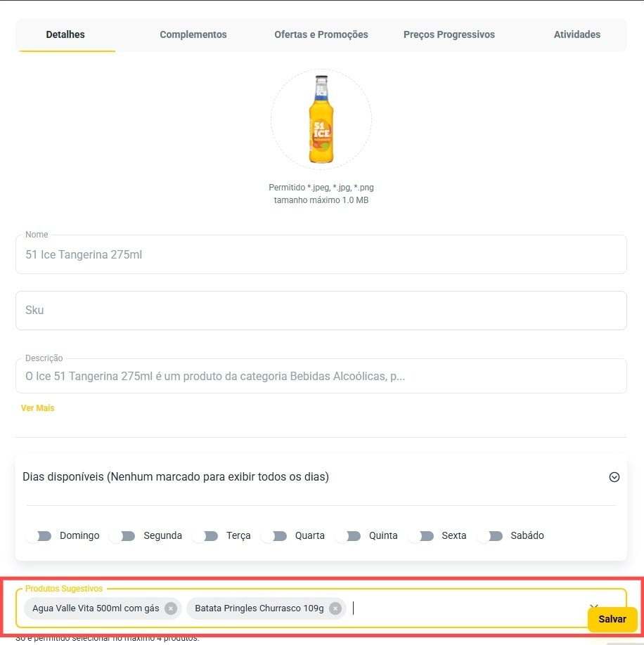The height and width of the screenshot is (645, 644).
Task: Remove the Agua Valle Vita 500ml chip
Action: (171, 608)
